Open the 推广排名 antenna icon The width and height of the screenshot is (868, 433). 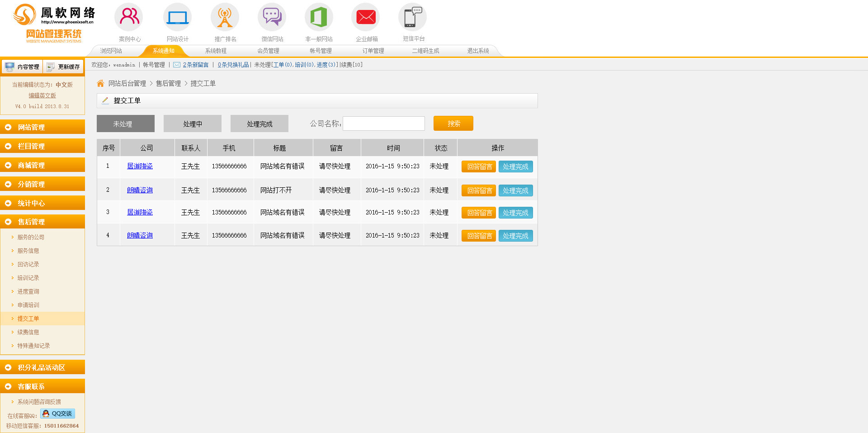coord(225,17)
